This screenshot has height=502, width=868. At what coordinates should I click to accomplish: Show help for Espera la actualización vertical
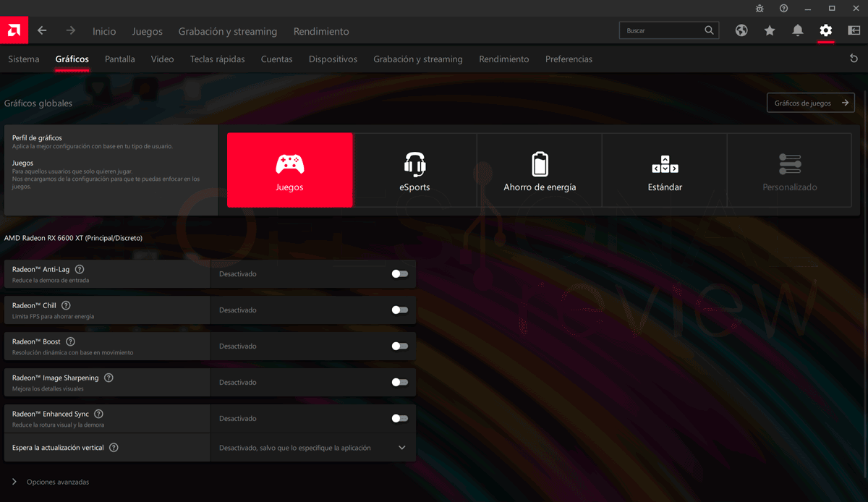point(114,448)
